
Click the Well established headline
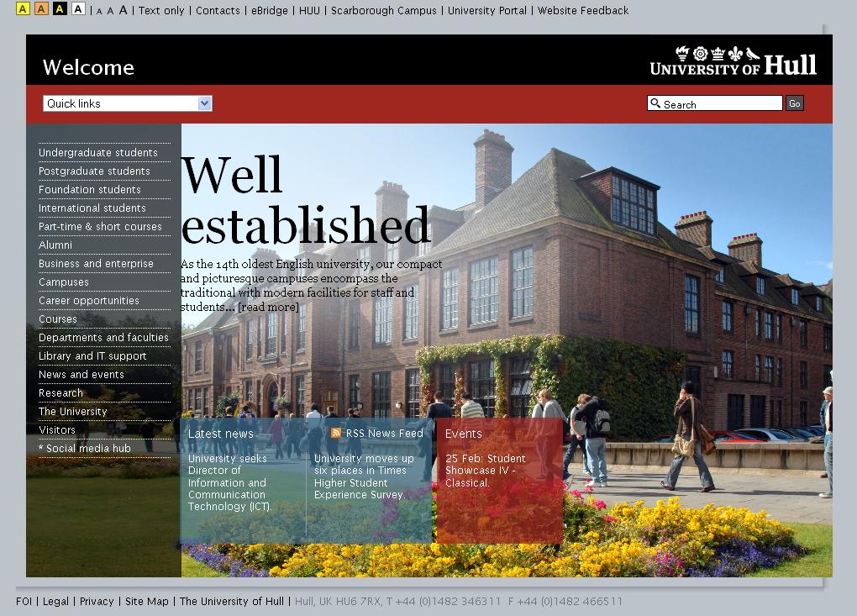[305, 199]
